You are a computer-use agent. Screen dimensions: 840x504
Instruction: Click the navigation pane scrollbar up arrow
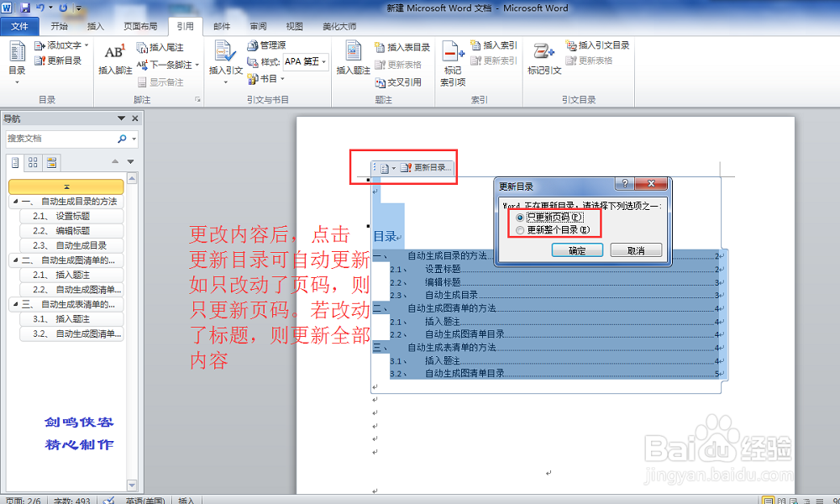132,178
